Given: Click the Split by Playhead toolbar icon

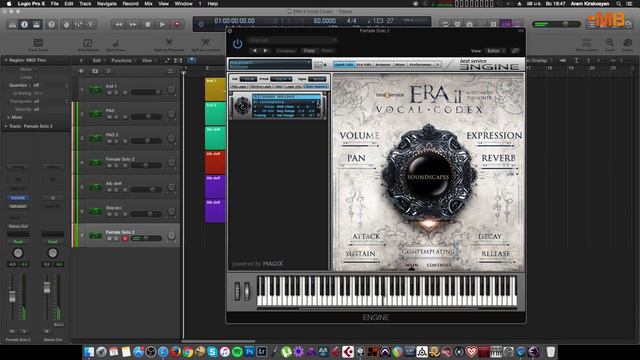Looking at the screenshot, I should pos(169,42).
